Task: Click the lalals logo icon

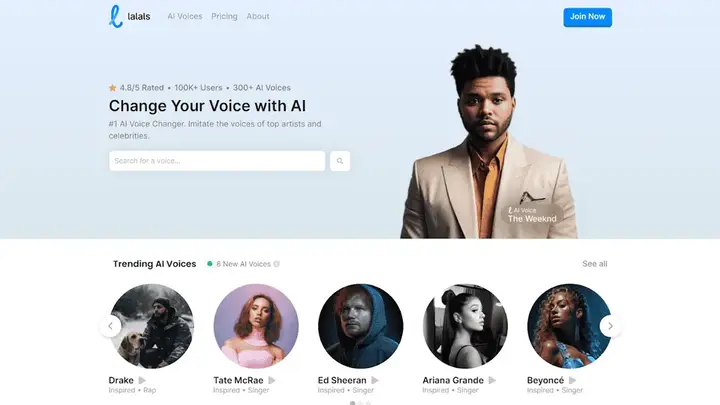Action: (116, 17)
